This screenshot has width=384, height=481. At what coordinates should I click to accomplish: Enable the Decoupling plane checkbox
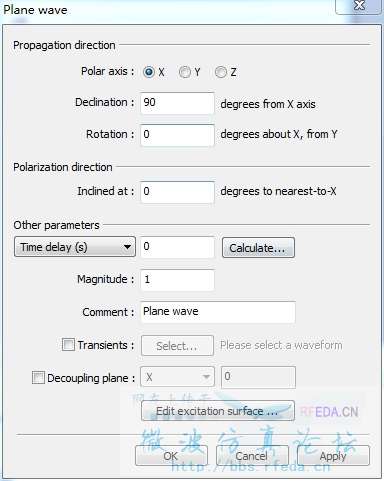click(x=38, y=378)
